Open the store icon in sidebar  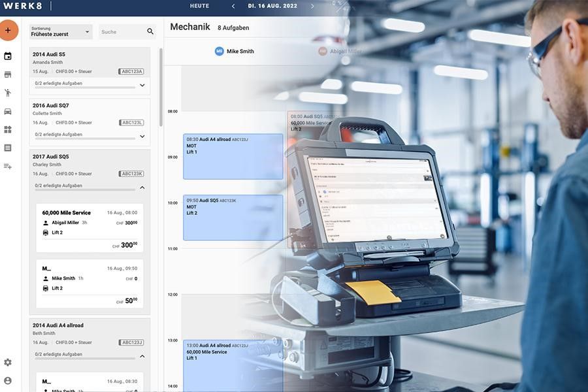tap(7, 74)
